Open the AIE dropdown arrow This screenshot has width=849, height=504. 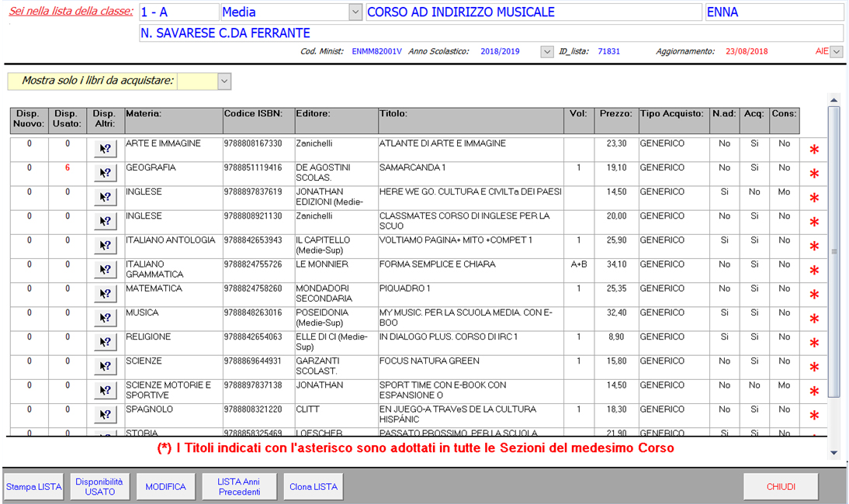coord(837,51)
